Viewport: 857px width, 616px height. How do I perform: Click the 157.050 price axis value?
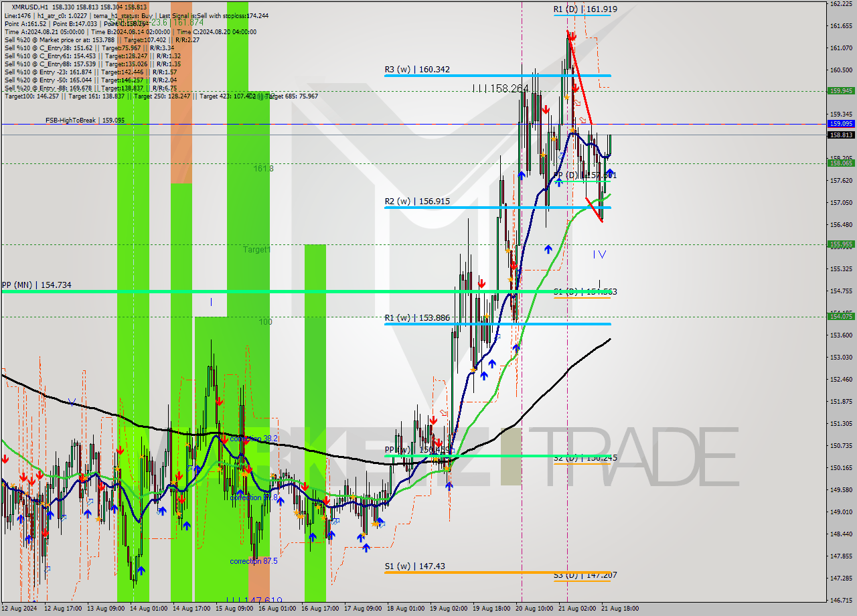click(840, 203)
